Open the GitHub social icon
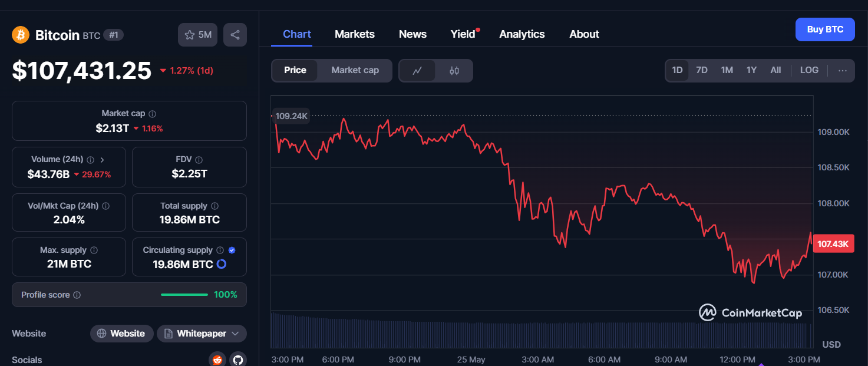 pos(237,360)
